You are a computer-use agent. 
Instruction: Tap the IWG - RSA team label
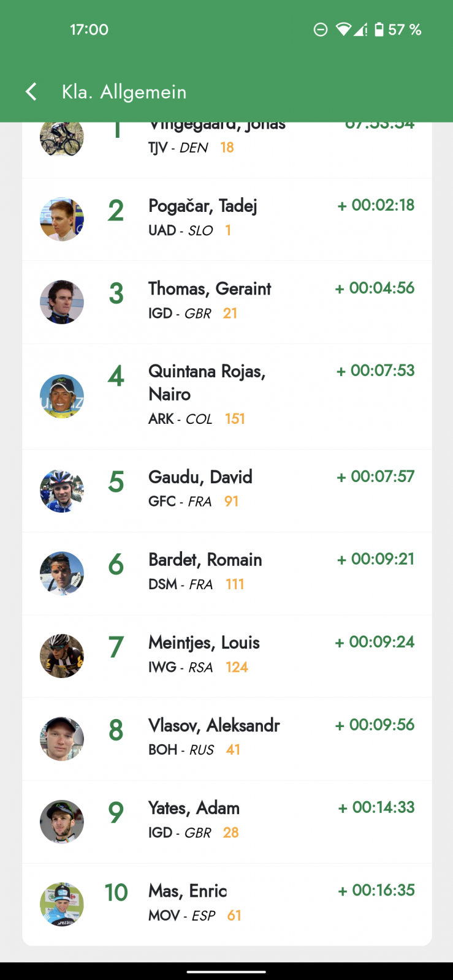point(180,667)
